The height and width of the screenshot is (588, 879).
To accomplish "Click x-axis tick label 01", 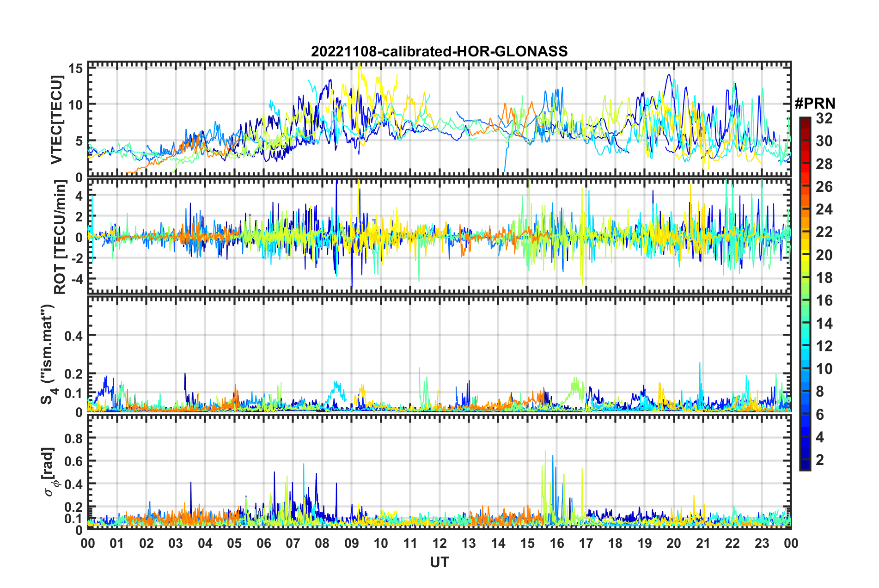I will click(x=117, y=543).
